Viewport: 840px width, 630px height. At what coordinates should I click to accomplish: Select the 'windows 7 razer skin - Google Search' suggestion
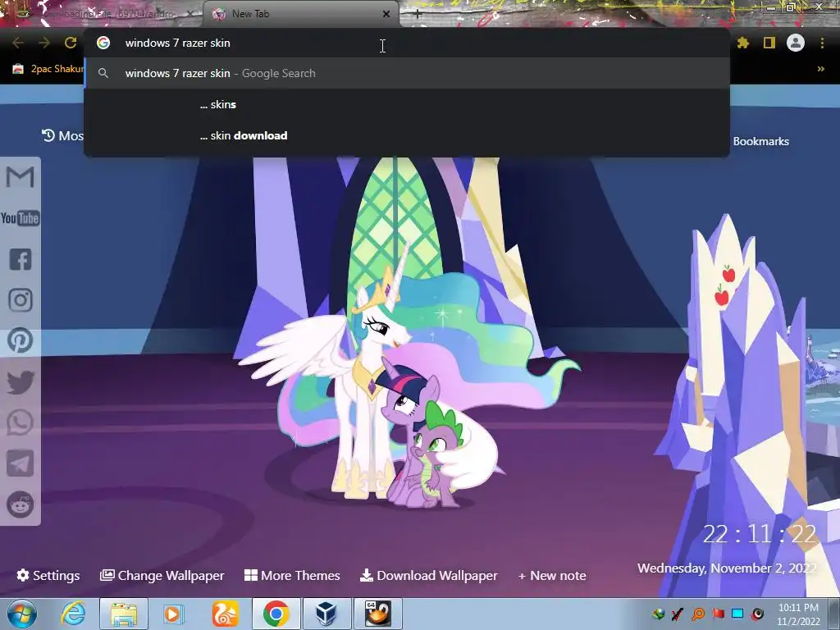[x=407, y=73]
